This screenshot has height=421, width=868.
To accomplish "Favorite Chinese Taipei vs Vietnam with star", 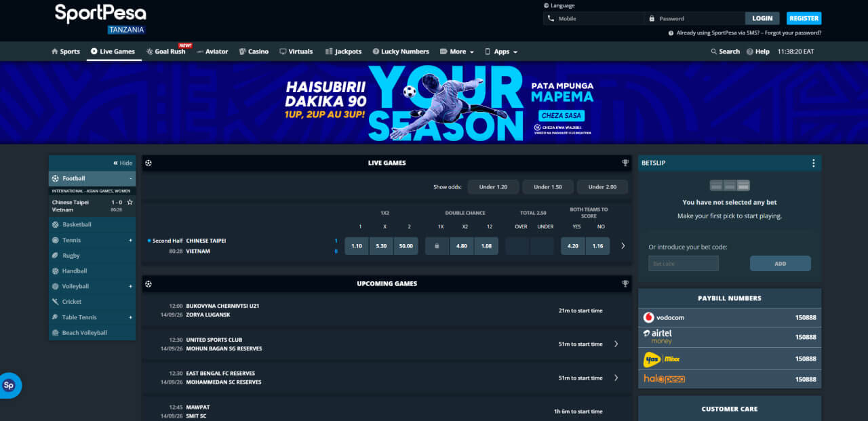I will [130, 202].
